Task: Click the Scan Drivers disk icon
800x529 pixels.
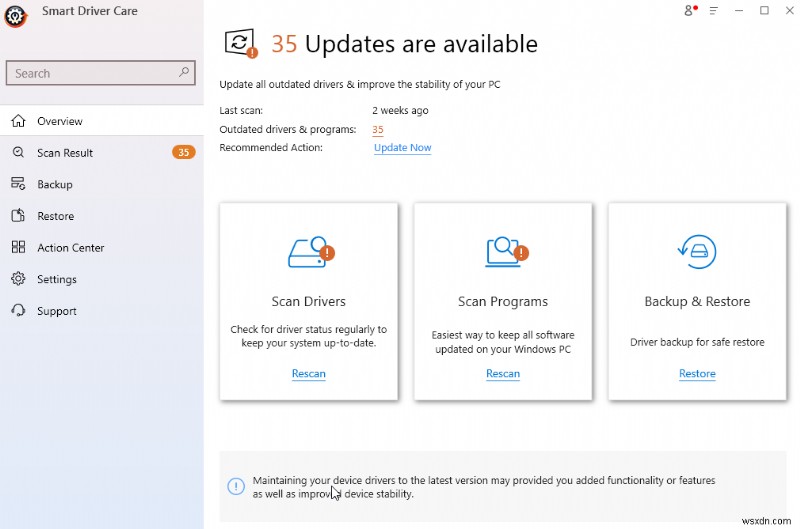Action: (x=309, y=252)
